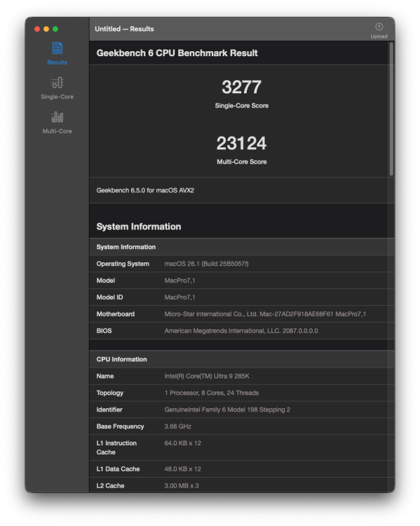Click L2 Cache value '3.00 MB x 3'

[x=182, y=486]
